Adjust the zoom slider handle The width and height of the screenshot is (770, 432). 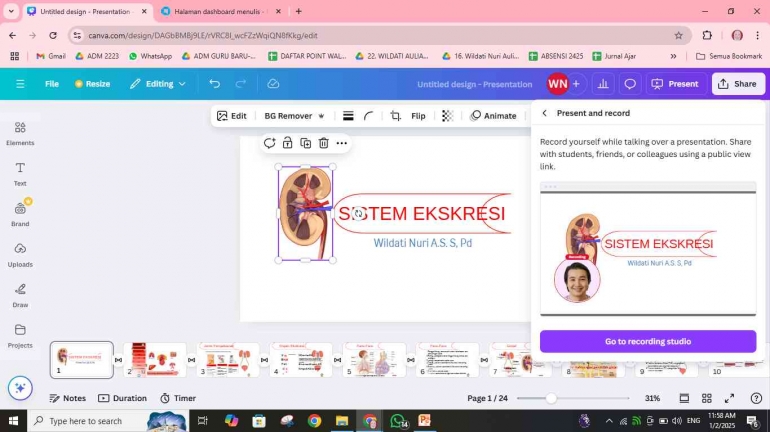tap(550, 398)
